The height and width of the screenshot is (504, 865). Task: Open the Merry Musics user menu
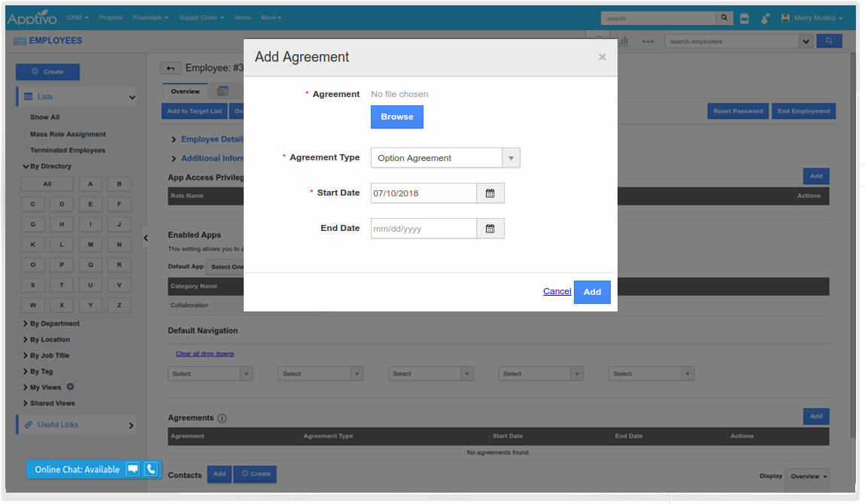coord(812,17)
